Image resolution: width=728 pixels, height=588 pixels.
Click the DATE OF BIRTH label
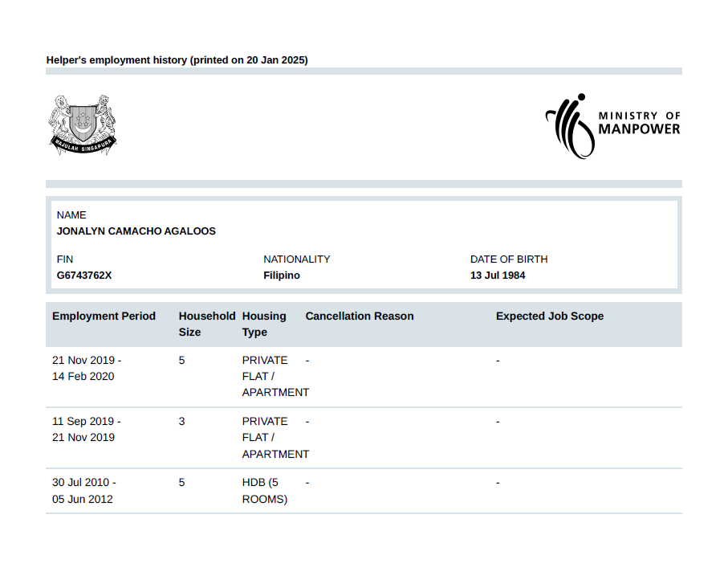[x=509, y=259]
